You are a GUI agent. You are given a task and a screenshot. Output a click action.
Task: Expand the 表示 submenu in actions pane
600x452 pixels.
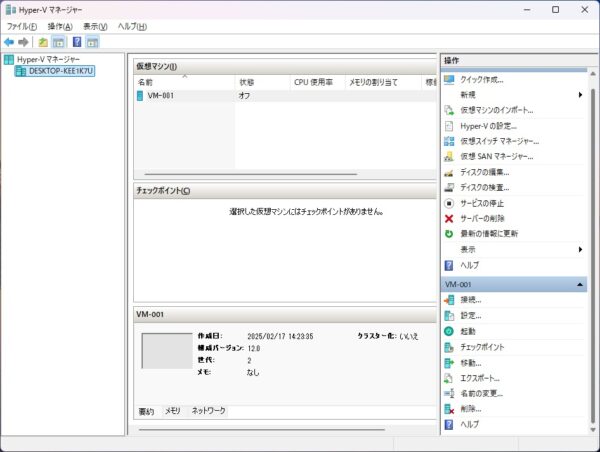point(580,250)
